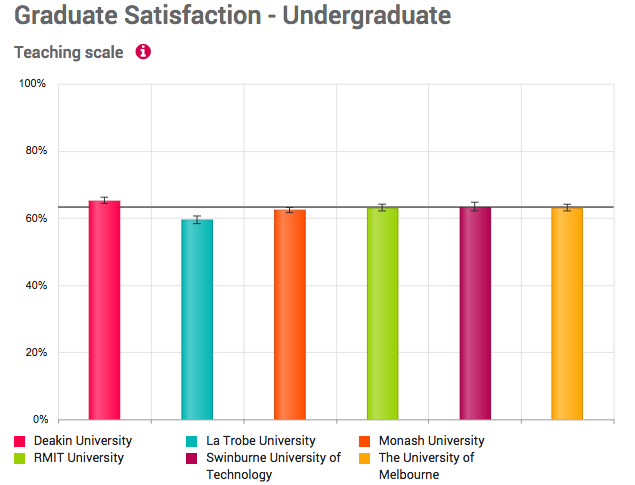Screen dimensions: 635x485
Task: Toggle the La Trobe University legend label
Action: click(260, 441)
